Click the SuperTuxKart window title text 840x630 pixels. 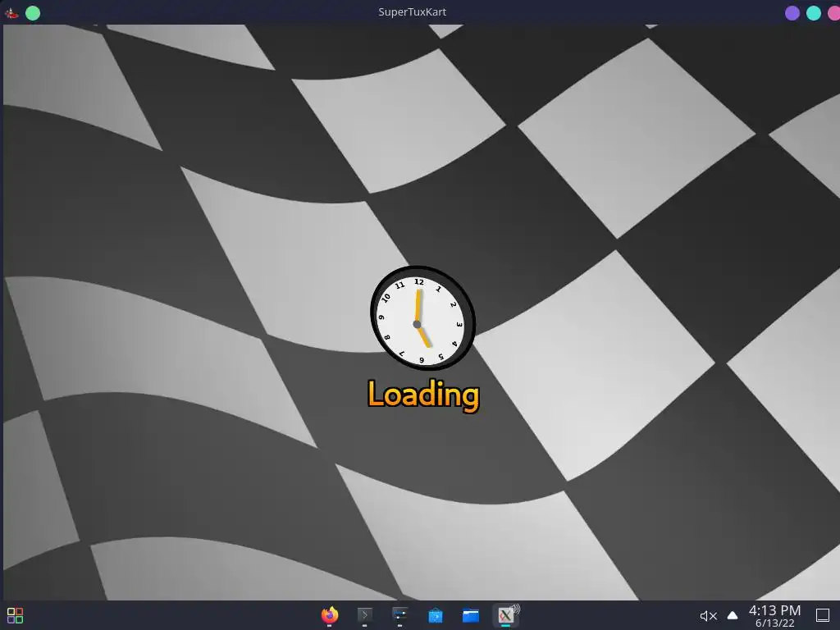click(412, 11)
